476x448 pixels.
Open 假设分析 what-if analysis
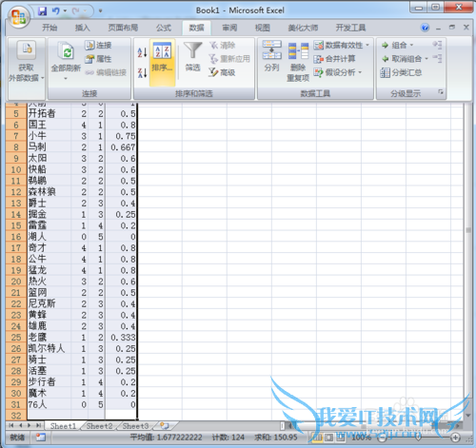334,72
